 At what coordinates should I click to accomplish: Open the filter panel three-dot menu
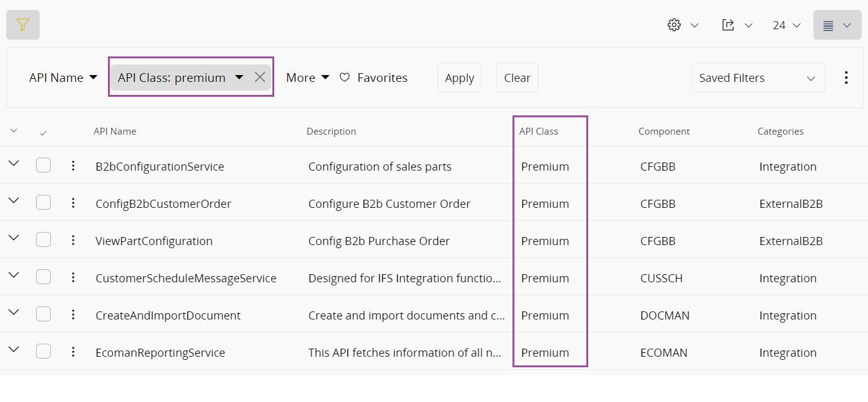click(846, 78)
